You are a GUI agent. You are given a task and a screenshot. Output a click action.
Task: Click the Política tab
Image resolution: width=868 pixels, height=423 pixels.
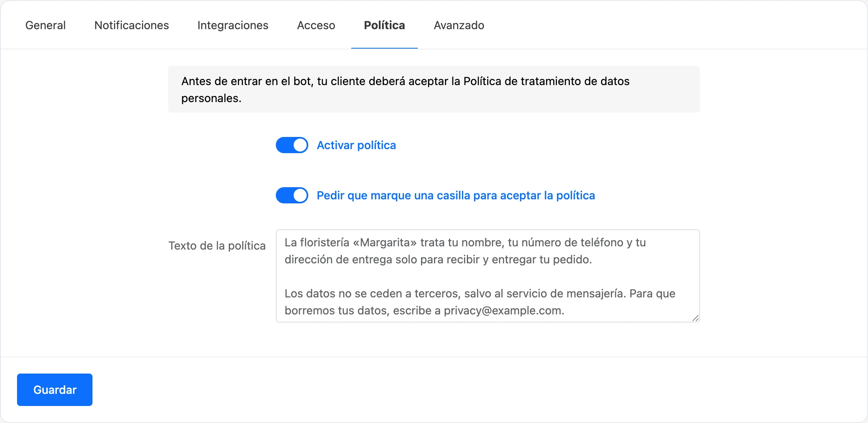tap(384, 25)
